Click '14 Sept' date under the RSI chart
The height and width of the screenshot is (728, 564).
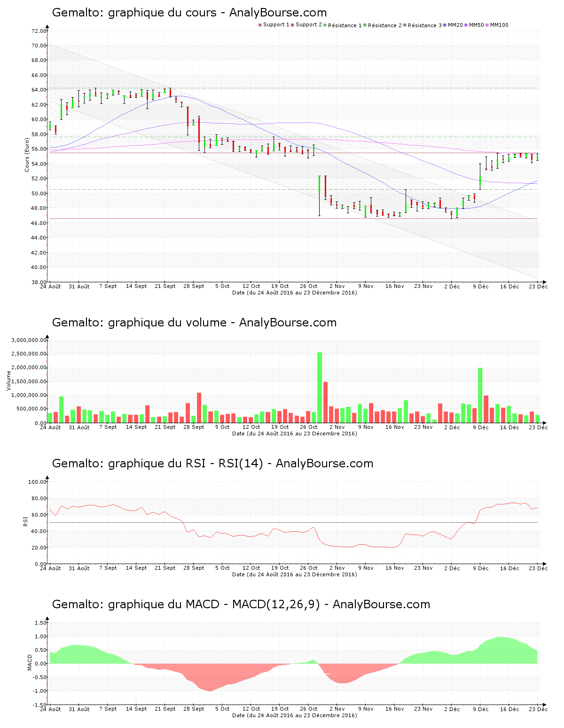pyautogui.click(x=136, y=568)
